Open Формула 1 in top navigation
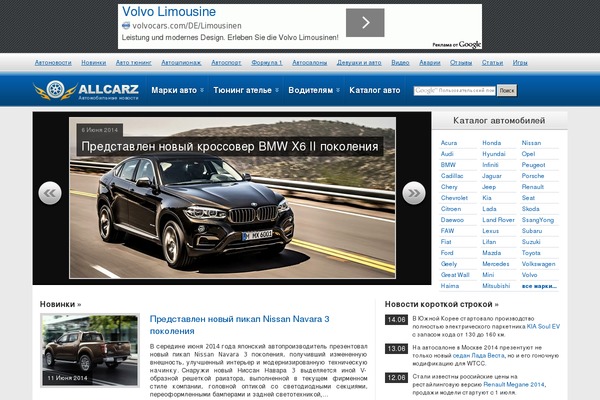The height and width of the screenshot is (400, 600). click(267, 62)
